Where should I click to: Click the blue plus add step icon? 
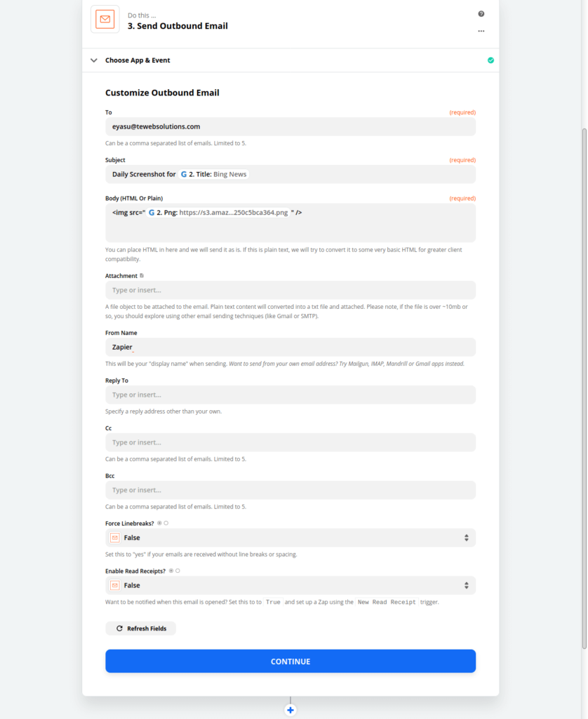pos(290,710)
